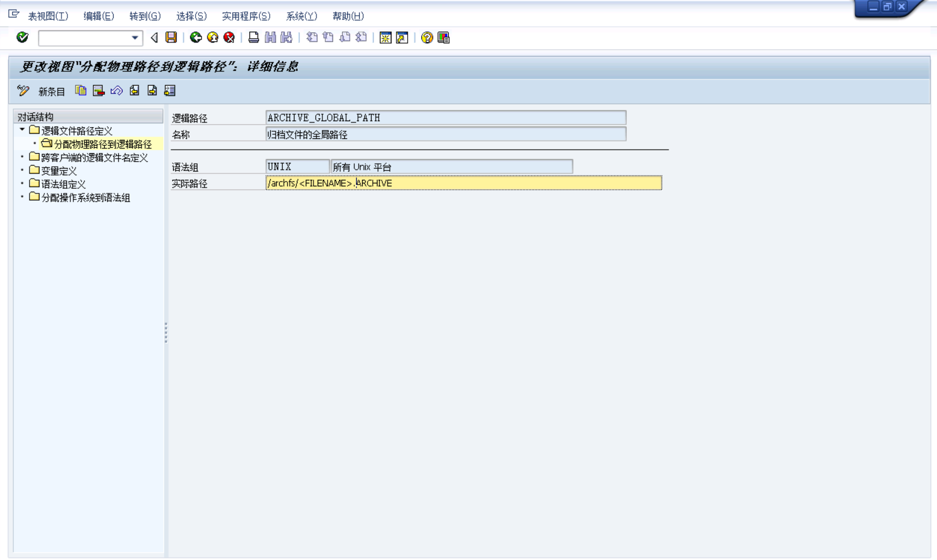The height and width of the screenshot is (560, 937).
Task: Click the Print icon
Action: (253, 38)
